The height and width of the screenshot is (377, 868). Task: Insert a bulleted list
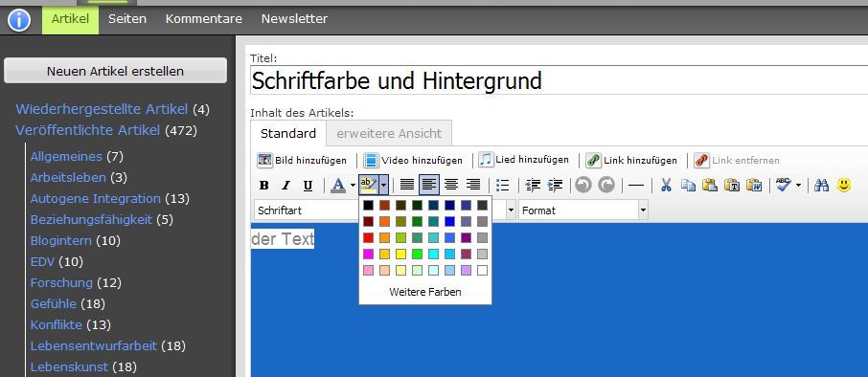[x=503, y=185]
